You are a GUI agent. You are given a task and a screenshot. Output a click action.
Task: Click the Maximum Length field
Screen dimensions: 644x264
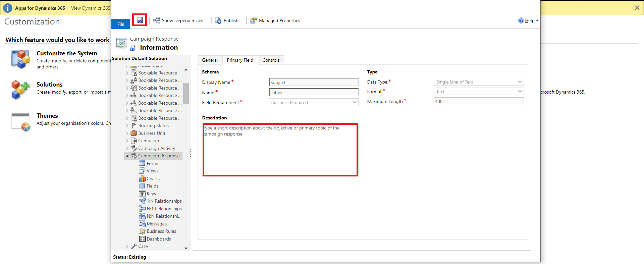point(479,101)
